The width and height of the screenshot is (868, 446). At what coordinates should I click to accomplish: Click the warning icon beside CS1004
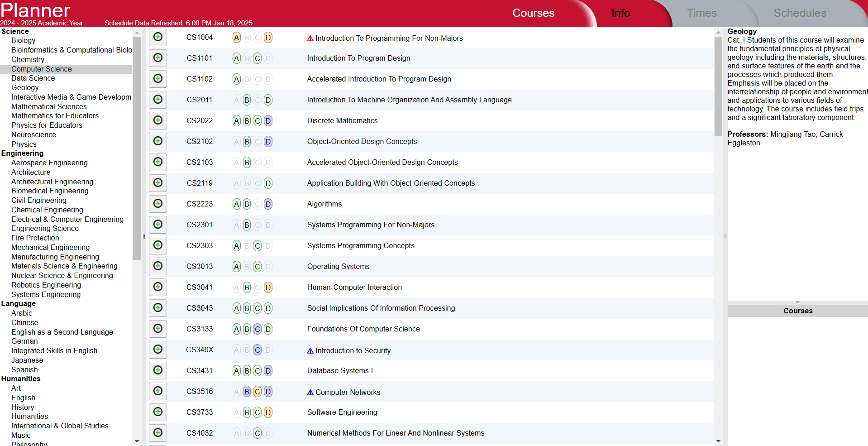click(x=310, y=38)
